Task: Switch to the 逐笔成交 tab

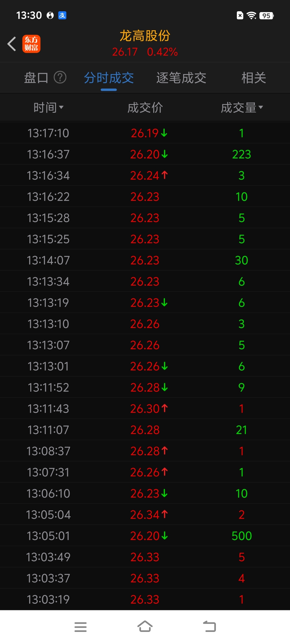Action: 181,78
